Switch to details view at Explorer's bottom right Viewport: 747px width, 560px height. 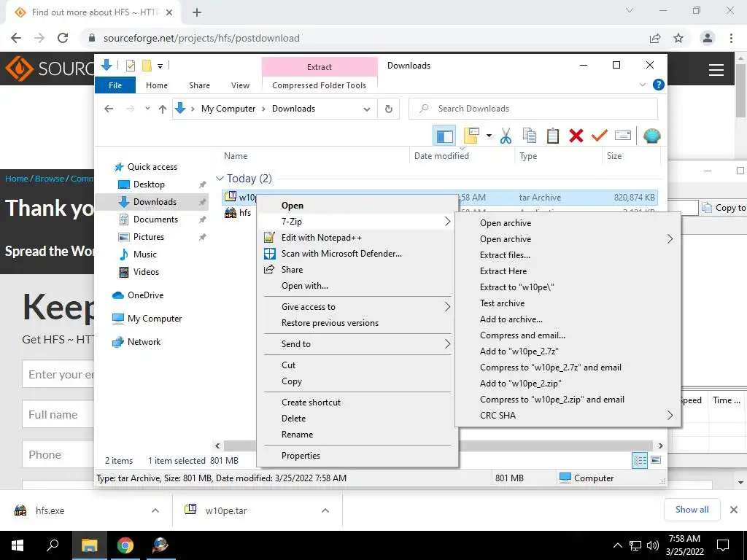coord(640,460)
